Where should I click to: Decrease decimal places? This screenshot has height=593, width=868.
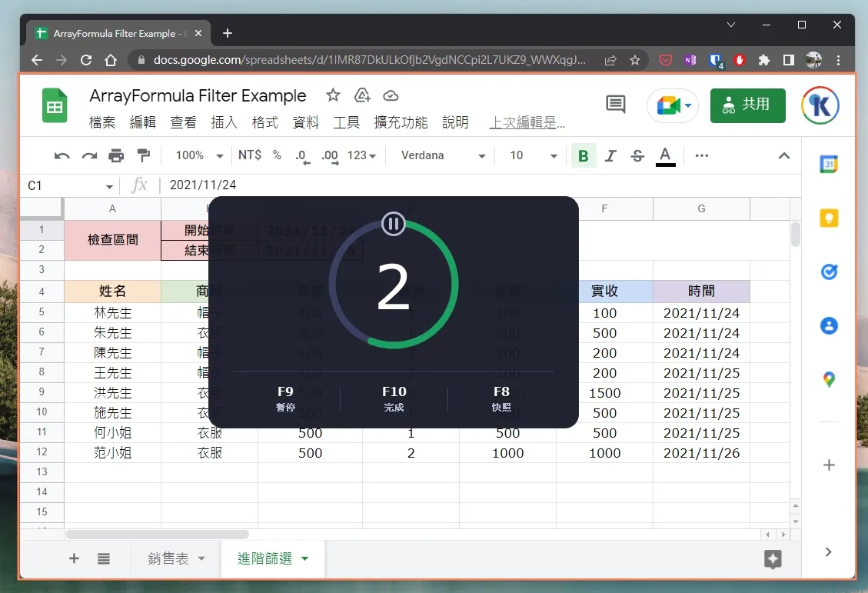click(x=302, y=156)
